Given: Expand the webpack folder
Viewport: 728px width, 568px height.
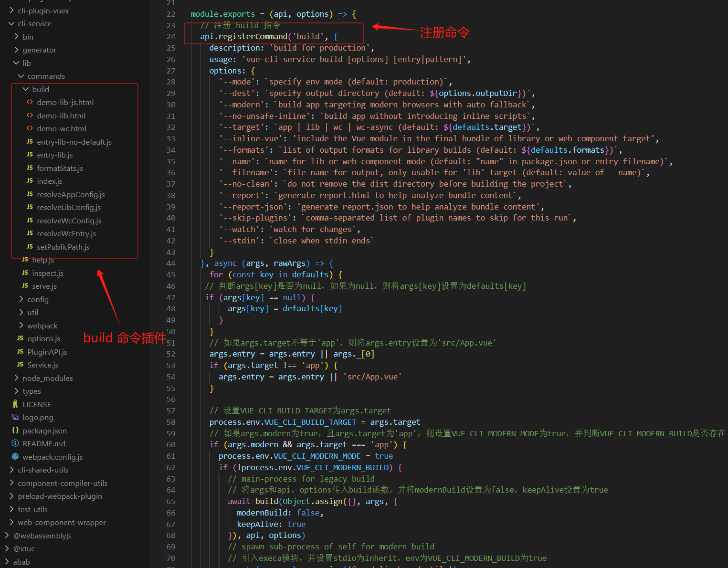Looking at the screenshot, I should [x=21, y=326].
